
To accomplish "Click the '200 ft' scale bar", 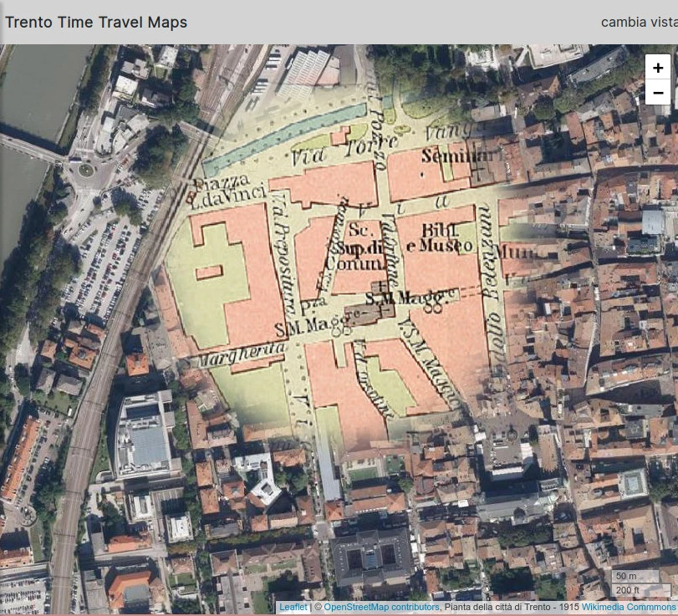I will (x=641, y=589).
